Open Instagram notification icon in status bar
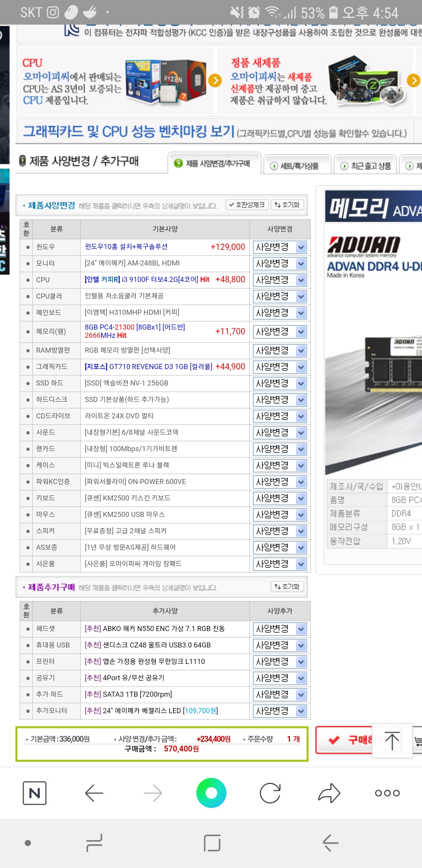The height and width of the screenshot is (868, 422). 53,13
